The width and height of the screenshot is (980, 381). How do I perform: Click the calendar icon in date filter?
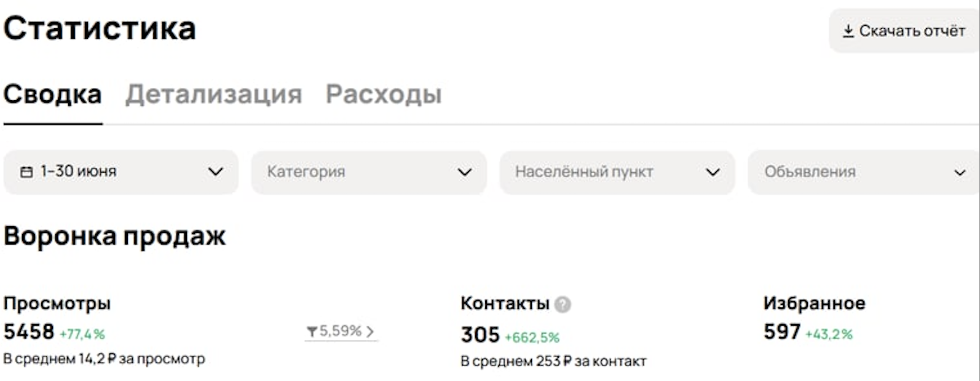tap(26, 171)
